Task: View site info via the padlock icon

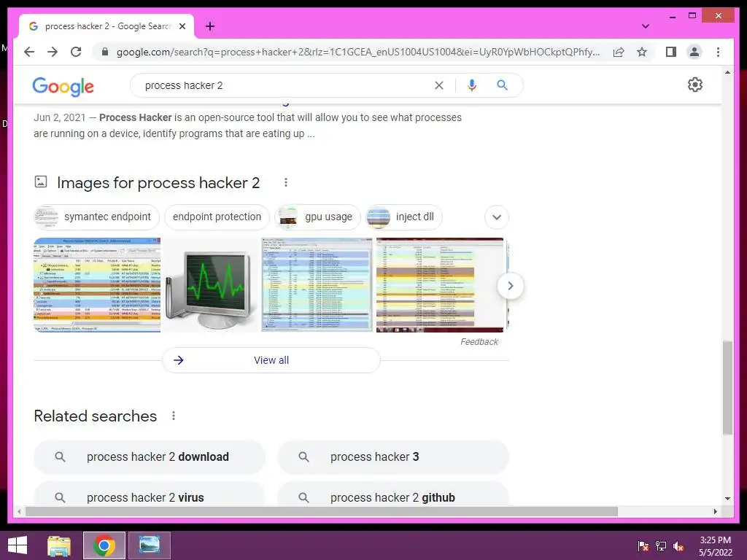Action: tap(105, 52)
